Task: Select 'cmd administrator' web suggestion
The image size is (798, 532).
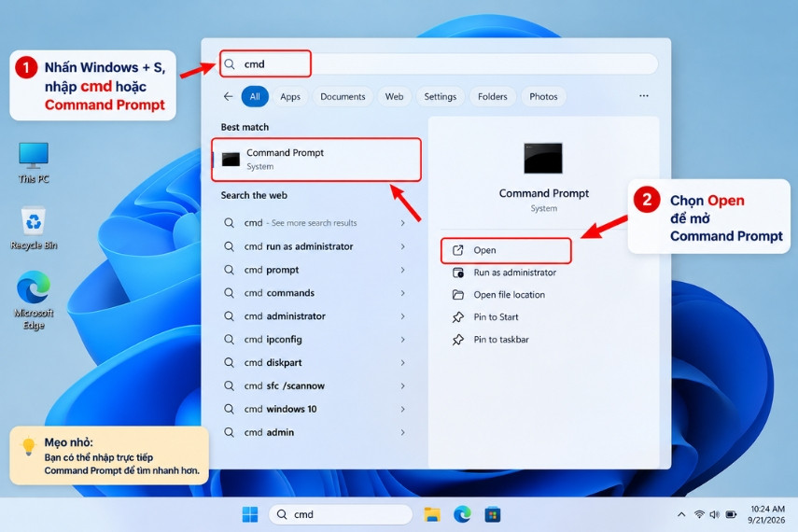Action: (x=315, y=316)
